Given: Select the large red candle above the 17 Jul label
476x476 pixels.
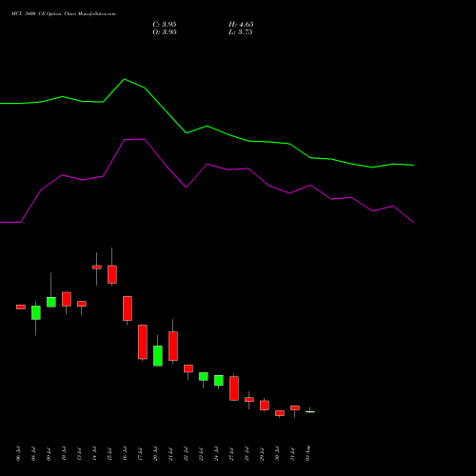Looking at the screenshot, I should coord(143,342).
